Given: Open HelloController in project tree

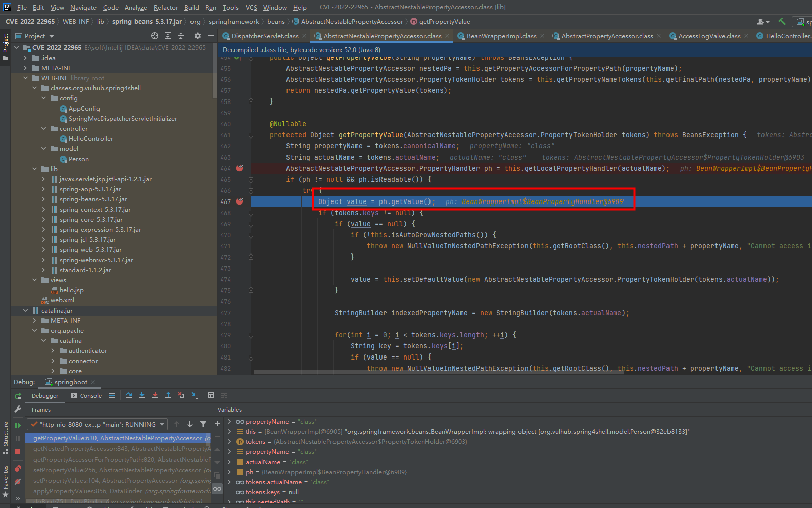Looking at the screenshot, I should click(x=91, y=139).
